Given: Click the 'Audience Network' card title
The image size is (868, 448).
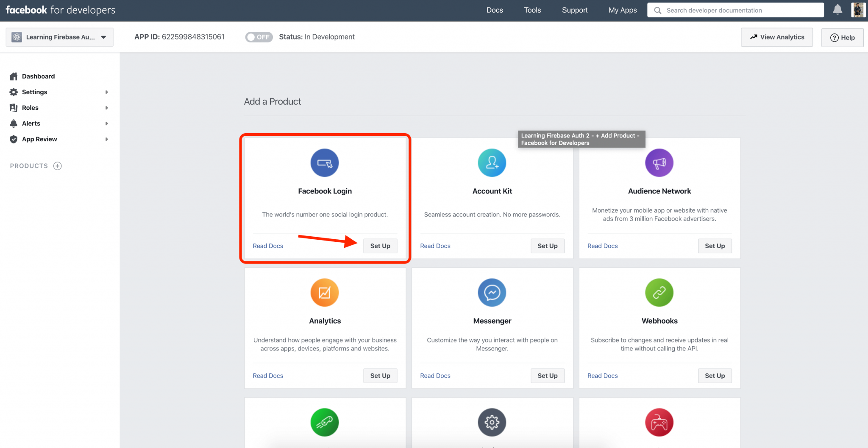Looking at the screenshot, I should [x=659, y=191].
